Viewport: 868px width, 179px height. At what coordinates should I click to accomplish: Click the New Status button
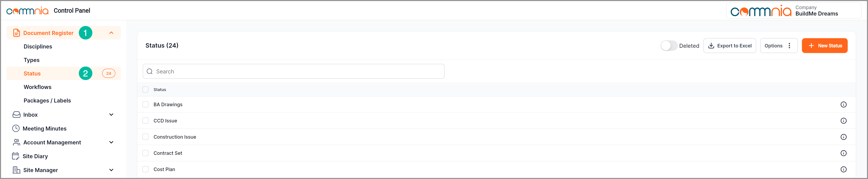point(824,46)
